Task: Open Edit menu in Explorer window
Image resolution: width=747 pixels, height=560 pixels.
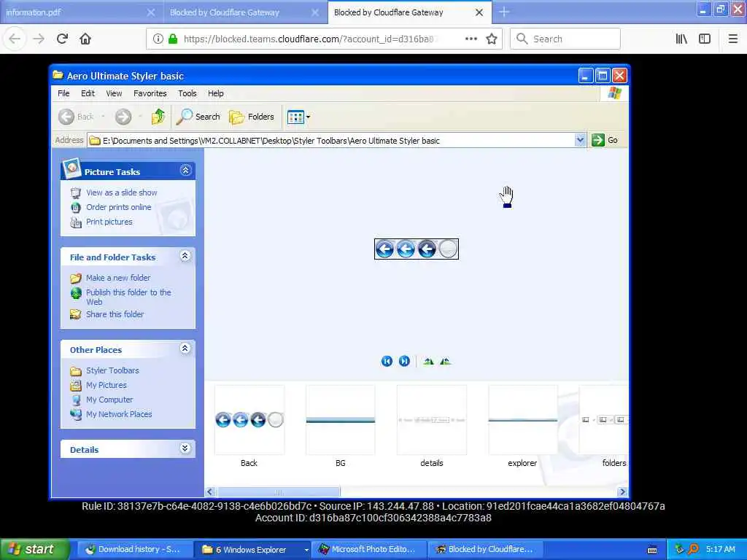Action: tap(88, 93)
